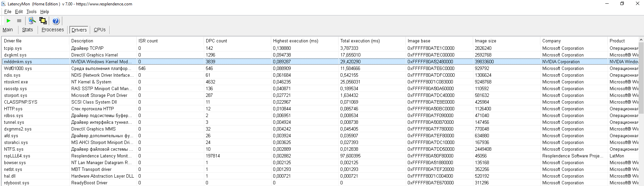Click the computer-with-pencil toolbar icon

(32, 21)
